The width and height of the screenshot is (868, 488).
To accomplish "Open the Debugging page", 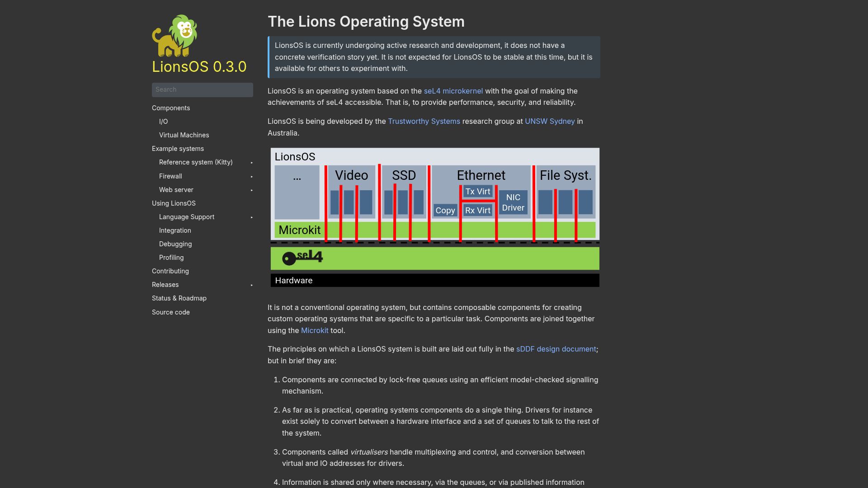I will (175, 244).
